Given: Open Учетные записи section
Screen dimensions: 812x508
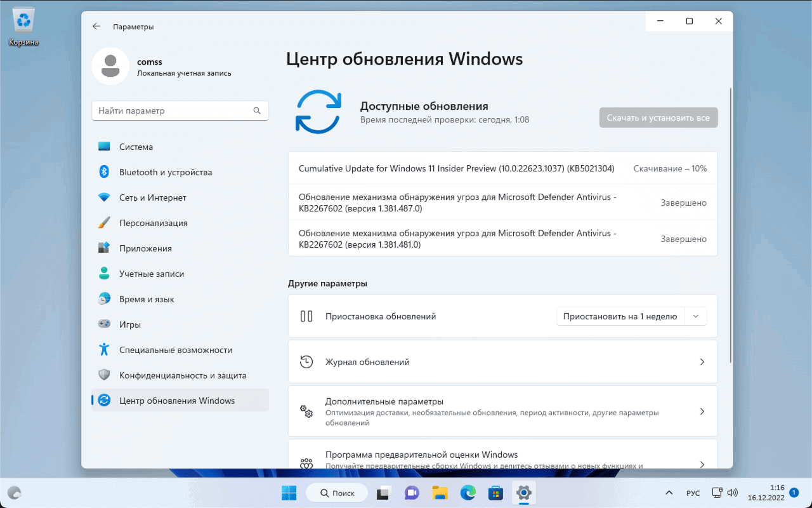Looking at the screenshot, I should click(x=180, y=274).
